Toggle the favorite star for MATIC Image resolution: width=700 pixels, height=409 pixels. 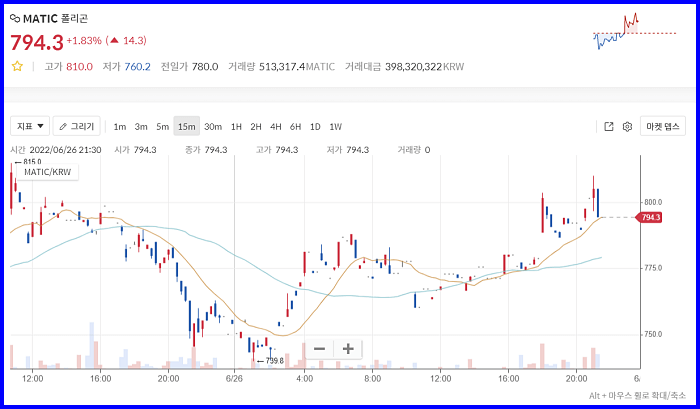pos(17,67)
